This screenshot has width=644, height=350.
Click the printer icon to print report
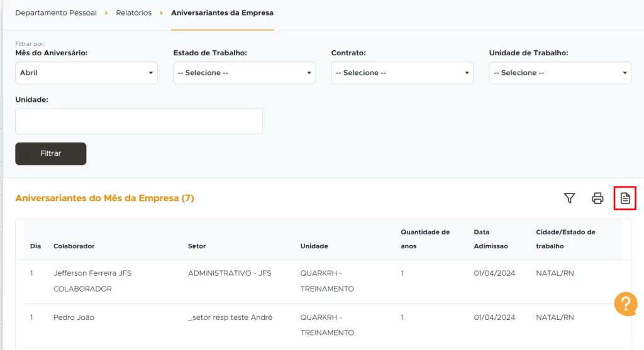pyautogui.click(x=597, y=199)
